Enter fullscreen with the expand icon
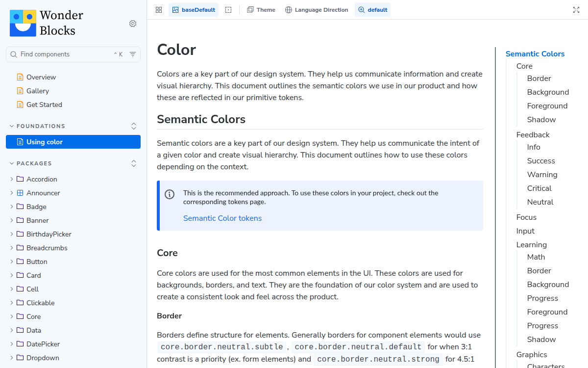 (576, 10)
